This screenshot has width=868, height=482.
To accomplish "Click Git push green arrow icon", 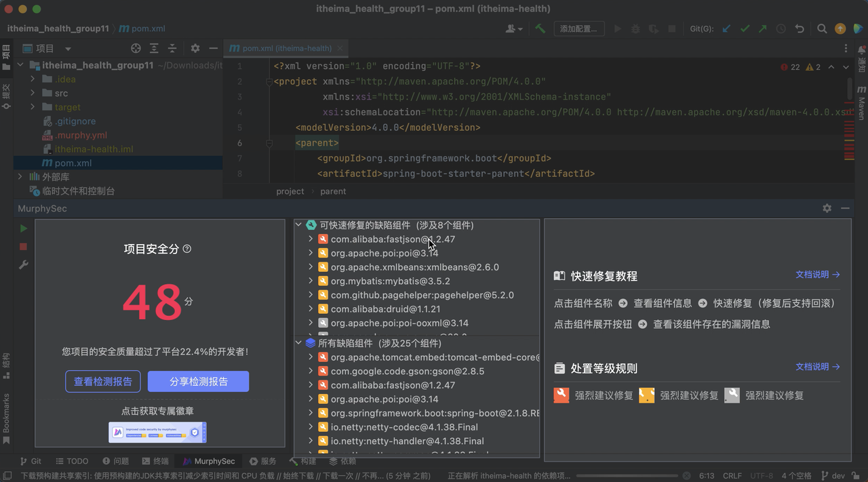I will [763, 28].
